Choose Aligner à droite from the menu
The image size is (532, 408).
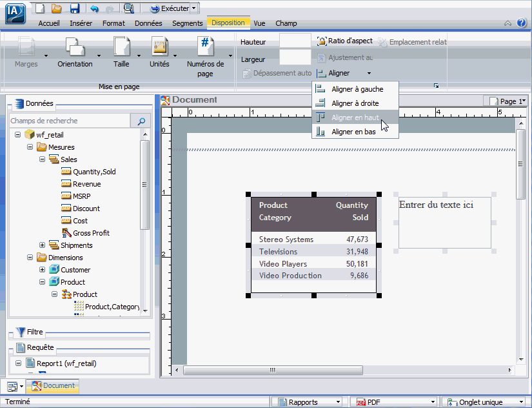(x=355, y=103)
